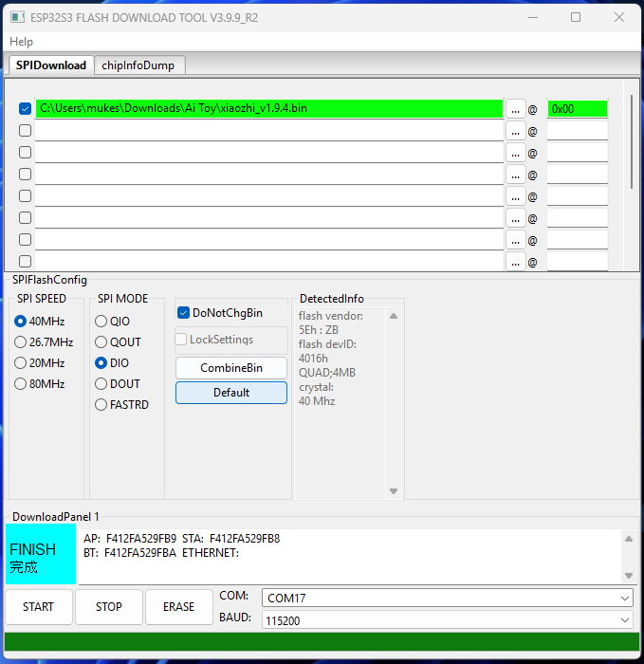Switch to the chipInfoDump tab
The image size is (644, 664).
tap(138, 65)
